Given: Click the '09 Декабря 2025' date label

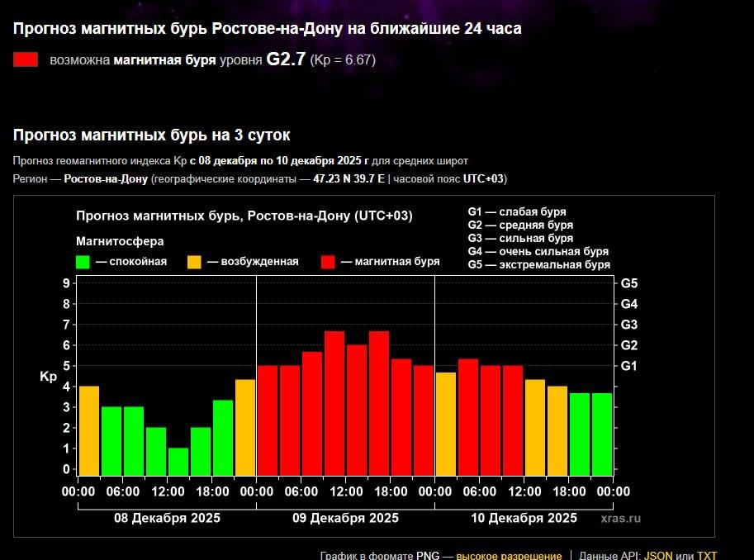Looking at the screenshot, I should pyautogui.click(x=345, y=518).
